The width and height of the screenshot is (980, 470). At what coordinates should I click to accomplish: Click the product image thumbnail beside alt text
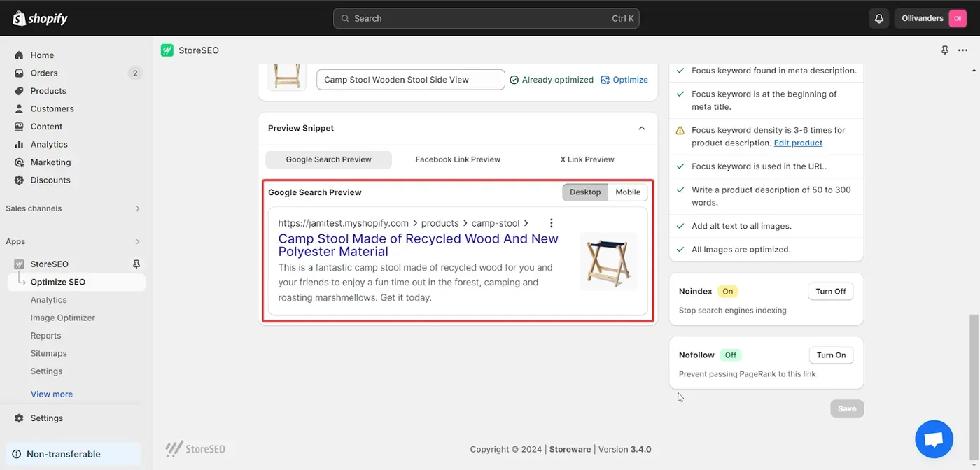point(287,77)
